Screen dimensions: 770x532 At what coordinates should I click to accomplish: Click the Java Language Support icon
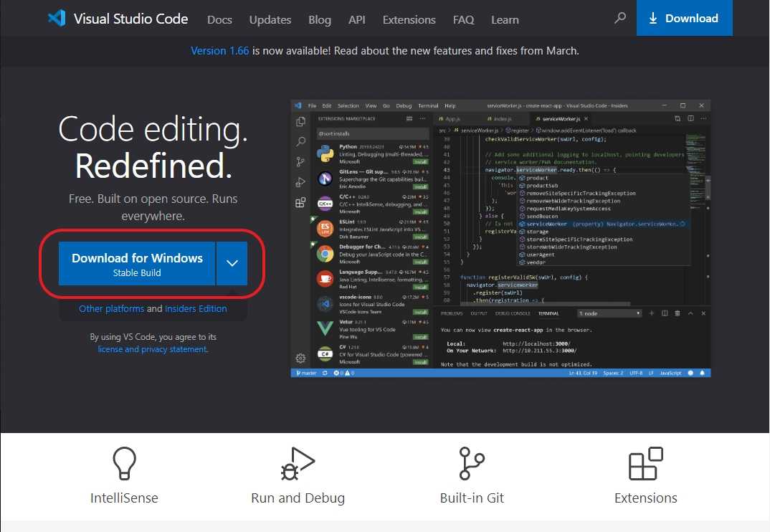(325, 278)
